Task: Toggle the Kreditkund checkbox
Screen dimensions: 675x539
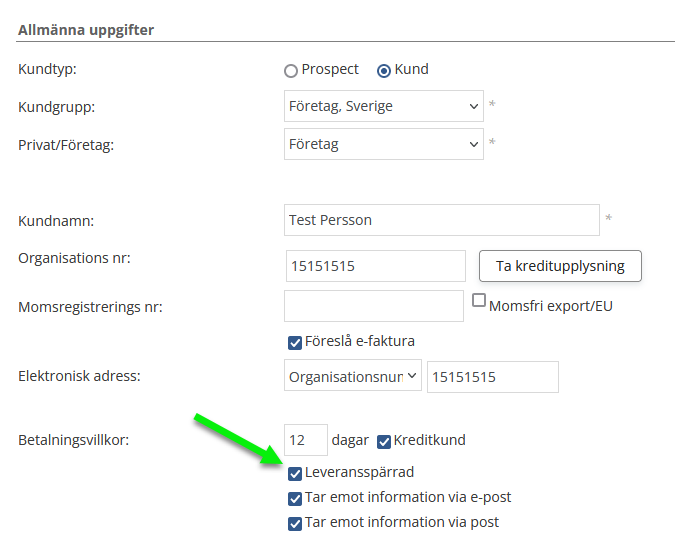Action: (384, 441)
